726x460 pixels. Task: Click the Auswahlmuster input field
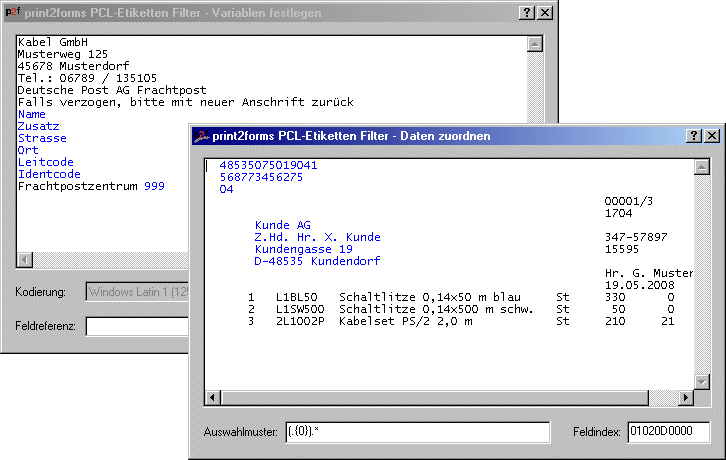417,432
